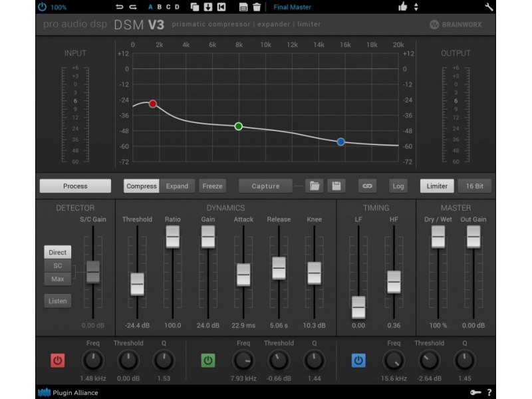This screenshot has height=399, width=532.
Task: Select settings slot C
Action: [168, 7]
